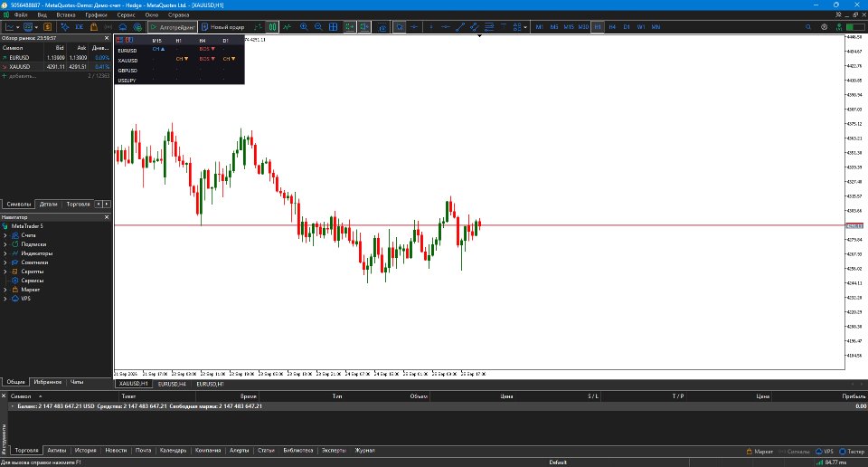
Task: Switch to M15 timeframe
Action: [x=569, y=26]
